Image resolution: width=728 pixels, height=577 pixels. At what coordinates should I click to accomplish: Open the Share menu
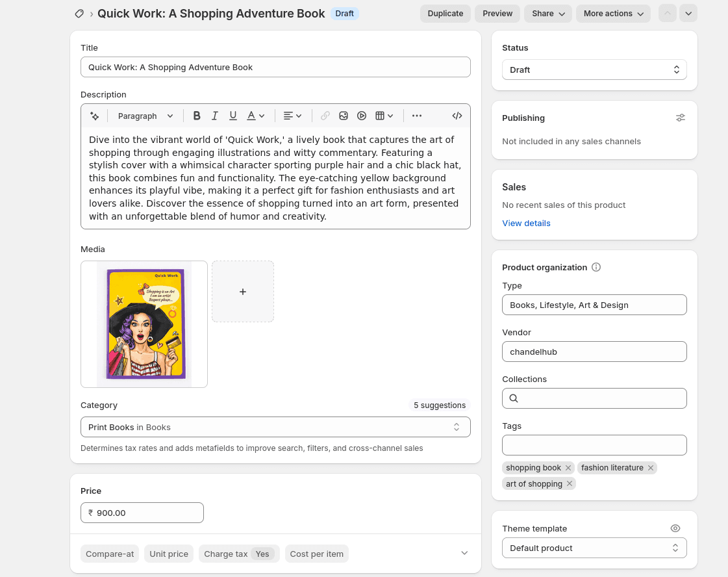click(548, 14)
